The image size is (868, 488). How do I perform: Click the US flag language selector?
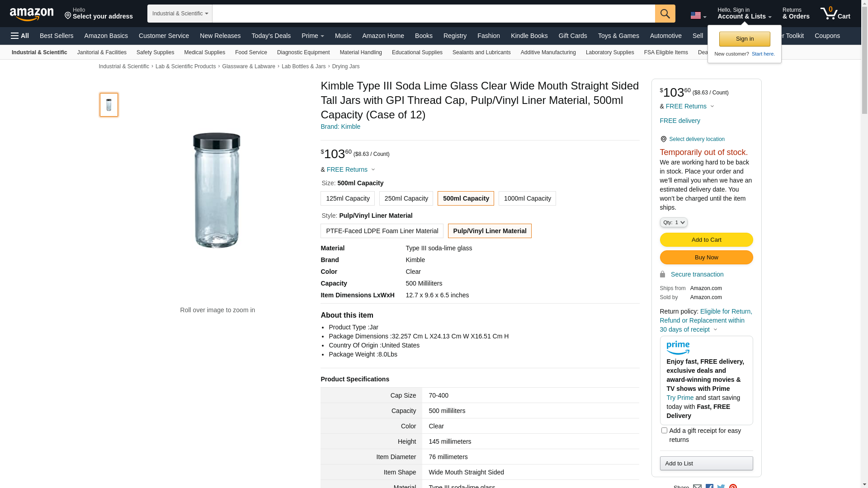click(x=698, y=16)
